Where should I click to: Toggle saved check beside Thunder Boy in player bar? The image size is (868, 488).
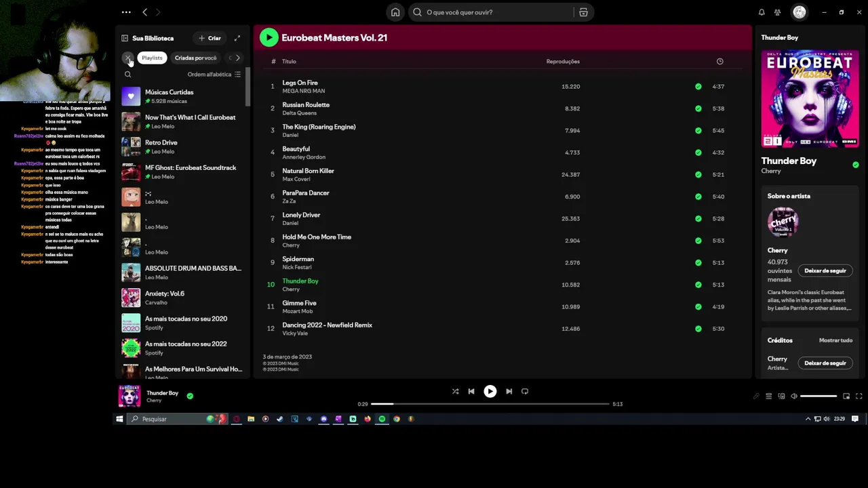(190, 396)
